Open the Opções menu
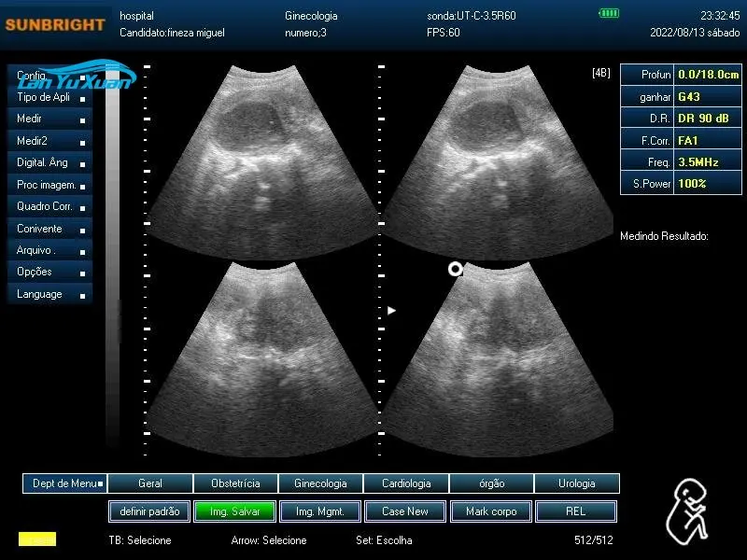Viewport: 747px width, 560px height. pos(49,272)
